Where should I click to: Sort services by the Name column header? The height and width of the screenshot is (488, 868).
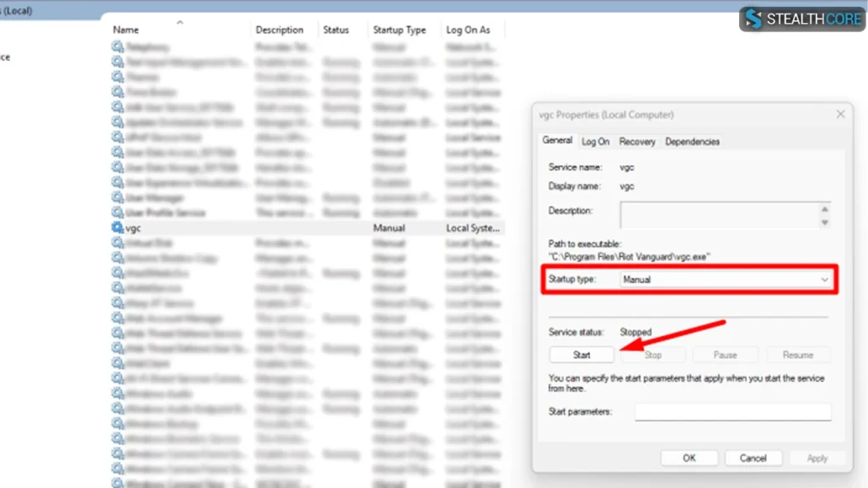coord(125,30)
